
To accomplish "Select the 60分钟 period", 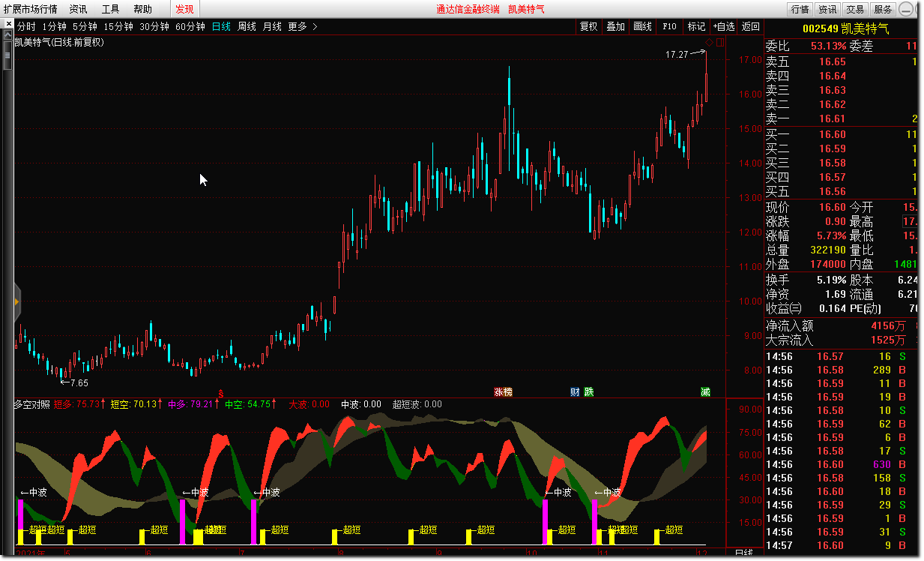I will [x=190, y=26].
